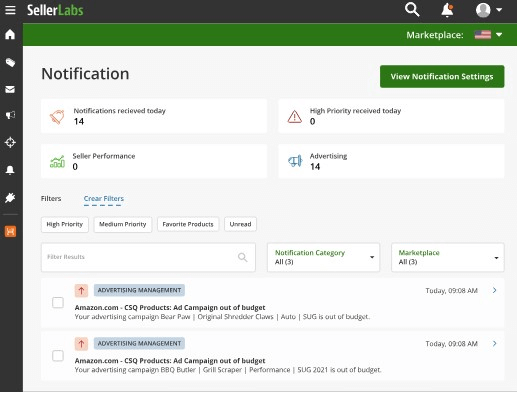517x393 pixels.
Task: Toggle High Priority filter
Action: [65, 224]
